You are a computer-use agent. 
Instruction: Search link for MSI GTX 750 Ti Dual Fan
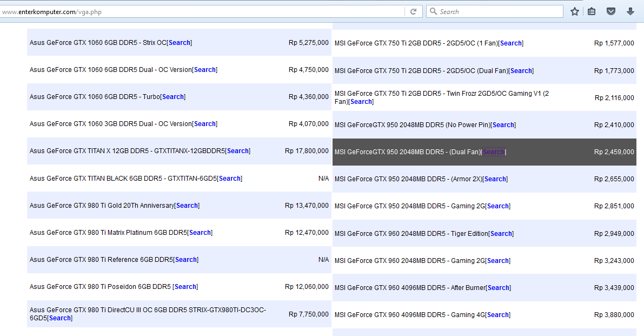tap(521, 71)
